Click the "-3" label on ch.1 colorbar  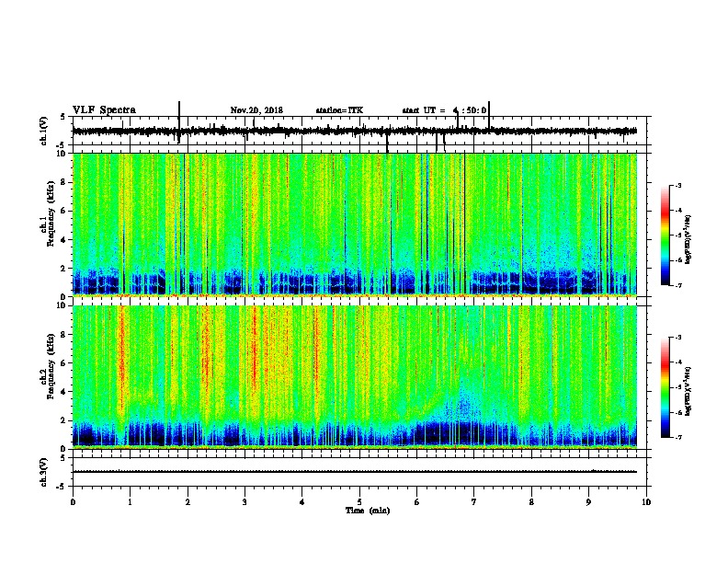[677, 186]
